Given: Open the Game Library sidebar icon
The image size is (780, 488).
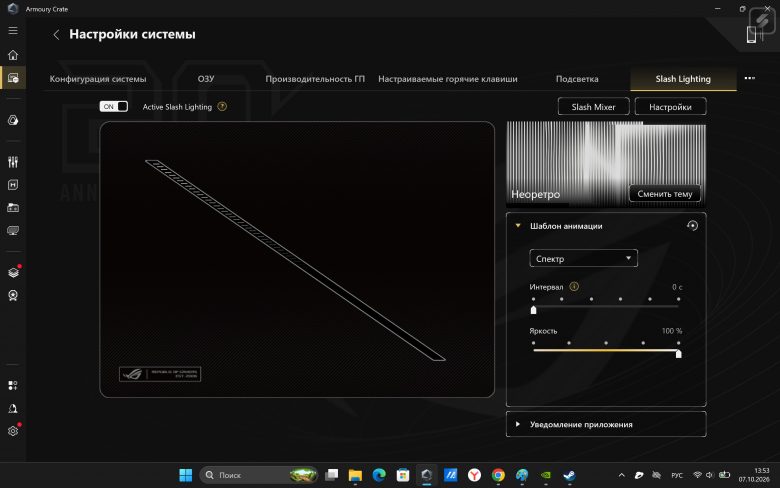Looking at the screenshot, I should pos(13,208).
